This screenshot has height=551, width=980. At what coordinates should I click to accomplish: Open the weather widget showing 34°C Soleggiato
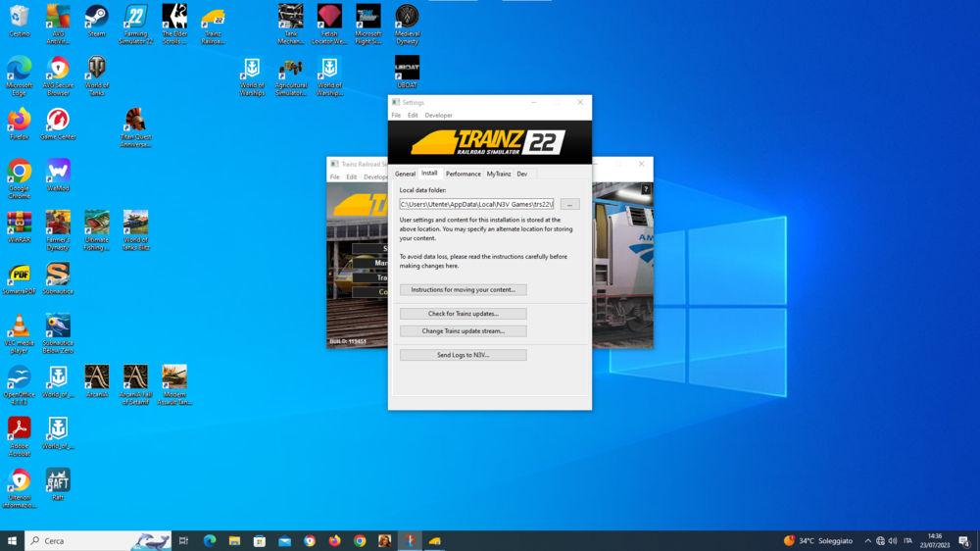coord(818,540)
